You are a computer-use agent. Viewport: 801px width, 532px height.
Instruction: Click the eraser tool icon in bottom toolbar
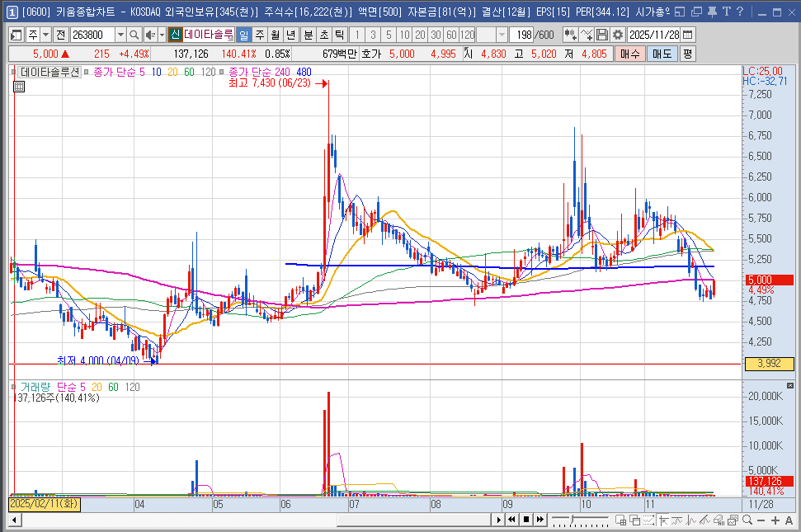719,520
